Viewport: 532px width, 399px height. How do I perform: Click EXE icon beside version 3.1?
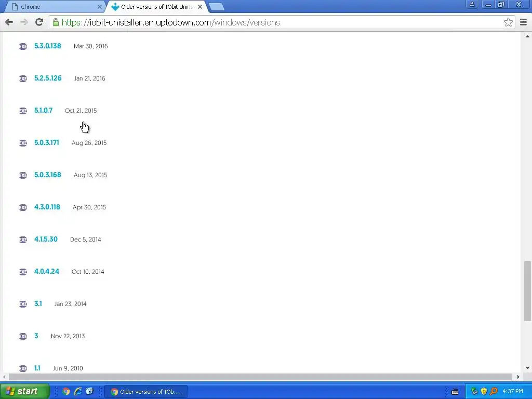coord(23,304)
